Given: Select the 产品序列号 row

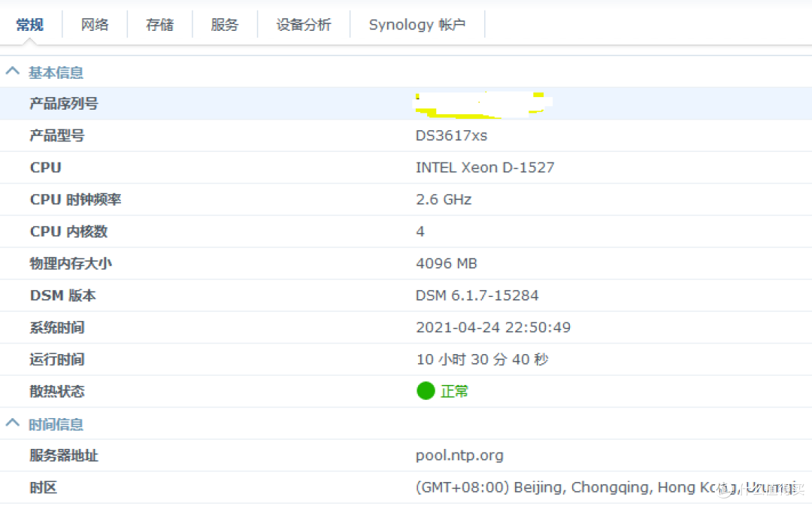Looking at the screenshot, I should (64, 104).
